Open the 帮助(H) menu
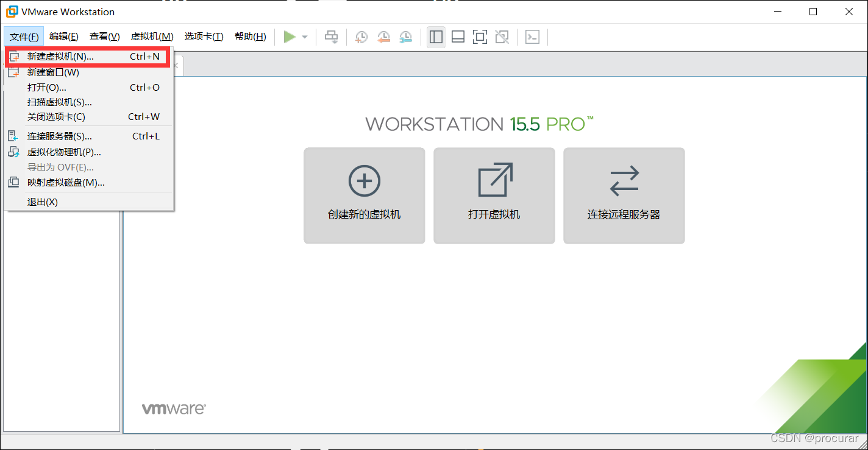 251,37
